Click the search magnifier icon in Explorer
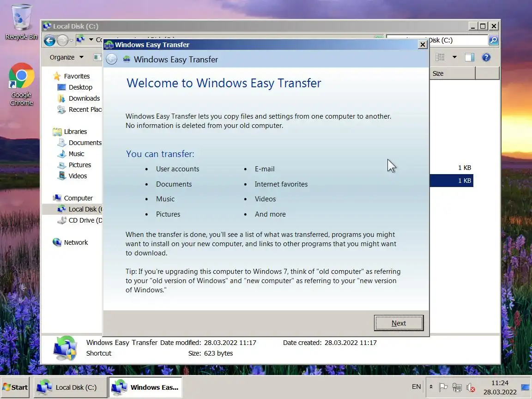This screenshot has height=399, width=532. click(493, 40)
